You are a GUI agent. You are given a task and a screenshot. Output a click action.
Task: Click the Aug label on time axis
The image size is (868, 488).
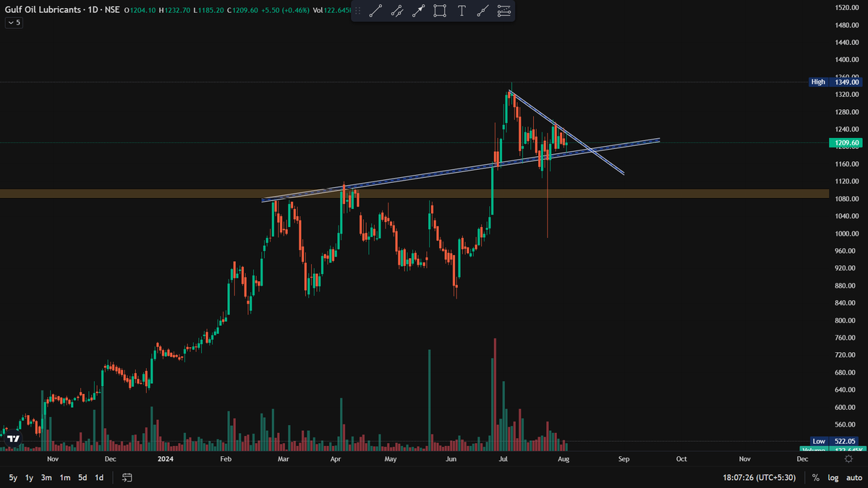click(565, 458)
